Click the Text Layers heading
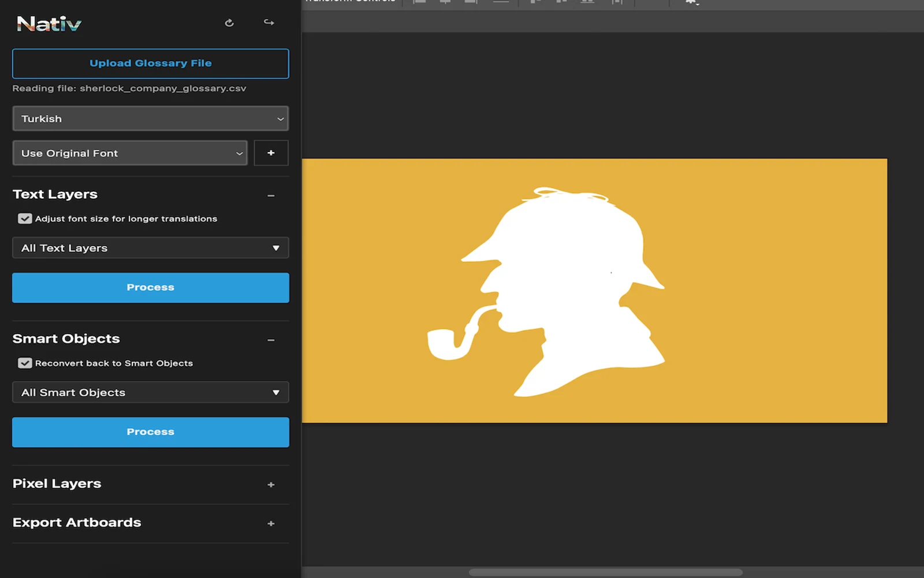The width and height of the screenshot is (924, 578). [55, 194]
